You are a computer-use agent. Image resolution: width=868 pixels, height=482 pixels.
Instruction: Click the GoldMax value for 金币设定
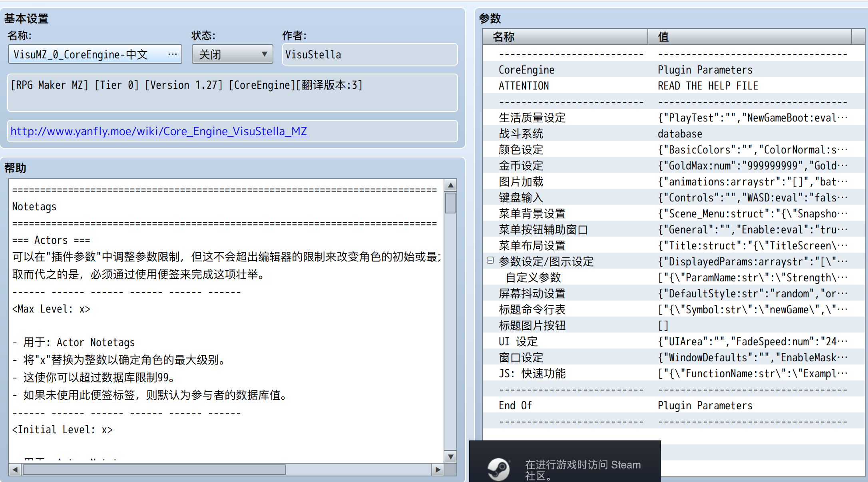[x=753, y=166]
